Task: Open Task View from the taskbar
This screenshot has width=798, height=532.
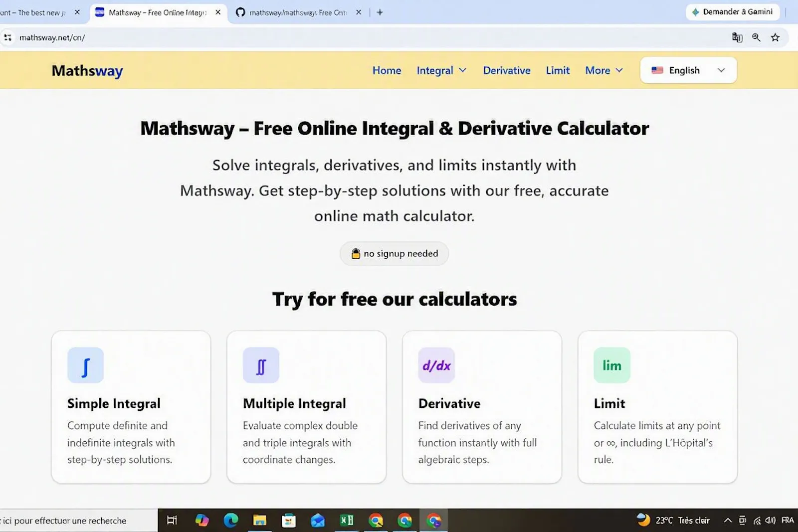Action: pos(172,521)
